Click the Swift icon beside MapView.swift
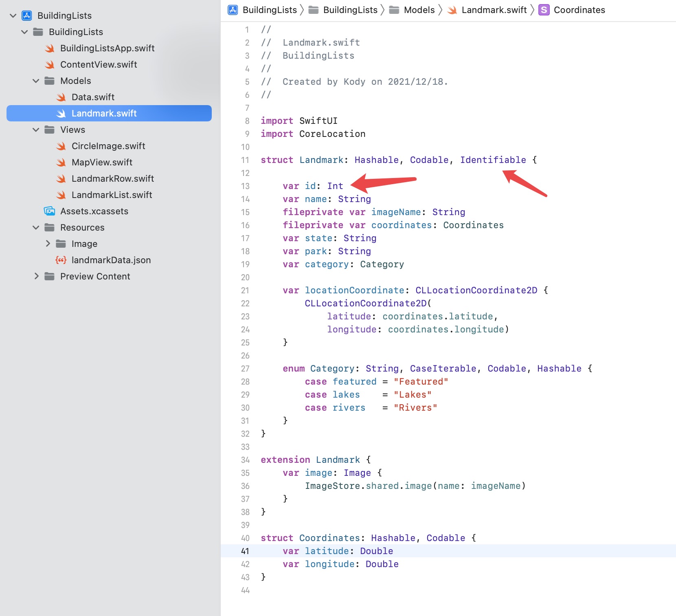This screenshot has width=676, height=616. pos(61,163)
